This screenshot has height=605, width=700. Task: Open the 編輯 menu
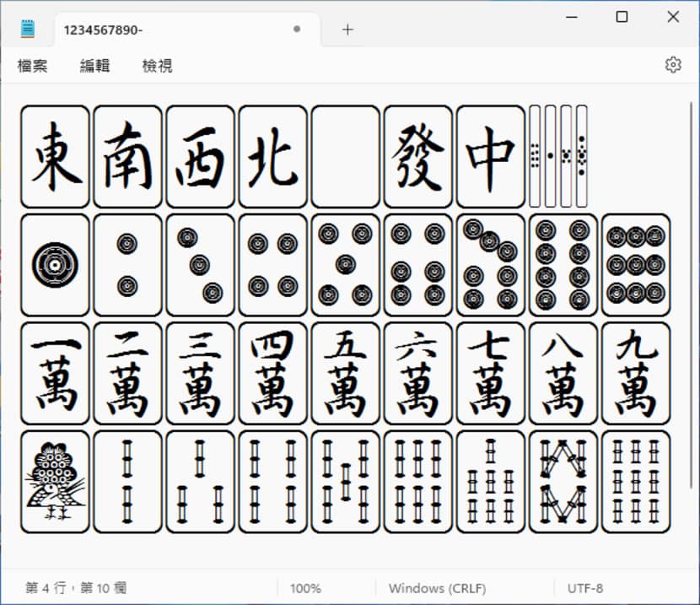pos(94,66)
